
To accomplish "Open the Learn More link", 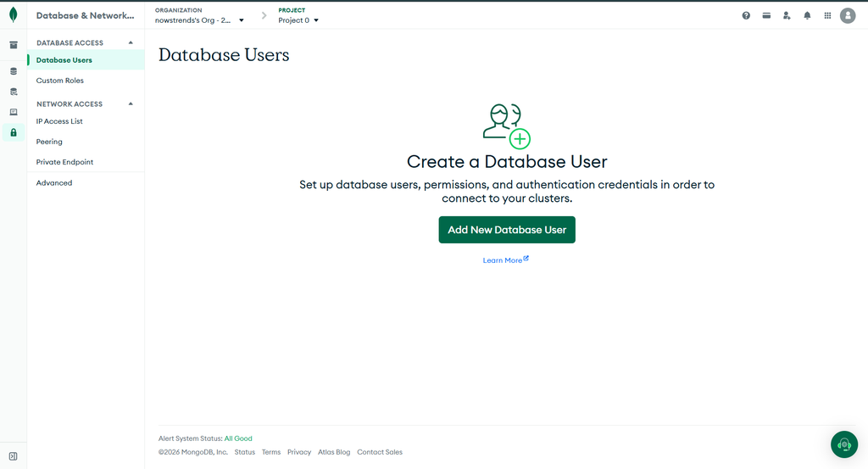I will click(x=505, y=260).
